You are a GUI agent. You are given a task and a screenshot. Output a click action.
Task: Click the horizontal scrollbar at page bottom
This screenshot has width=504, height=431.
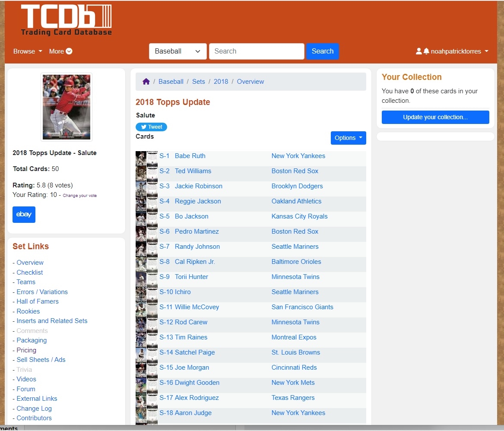(130, 428)
